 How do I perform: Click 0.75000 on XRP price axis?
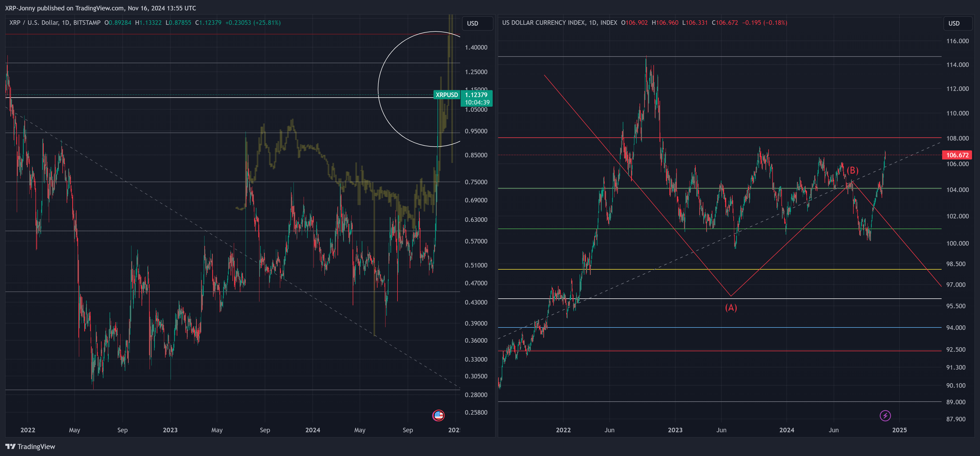point(476,182)
